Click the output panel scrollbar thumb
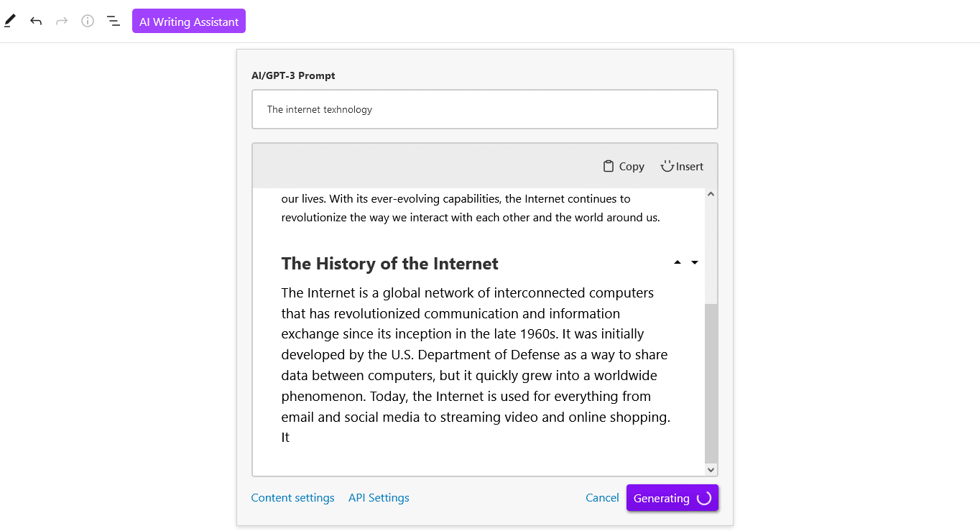This screenshot has height=531, width=980. (711, 382)
